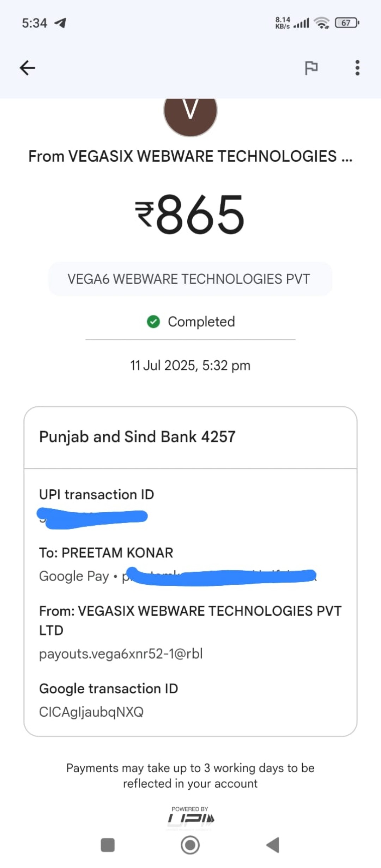Tap the Powered by UPI logo
The width and height of the screenshot is (381, 868).
(x=190, y=815)
